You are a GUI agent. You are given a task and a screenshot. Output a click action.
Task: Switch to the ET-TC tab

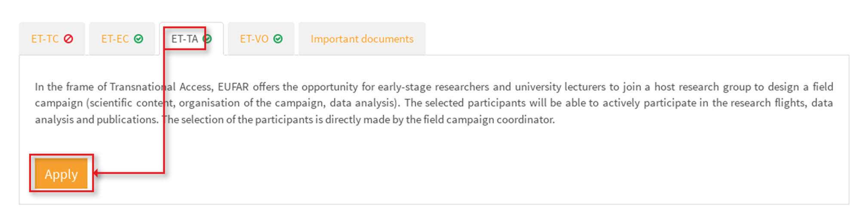[x=45, y=39]
